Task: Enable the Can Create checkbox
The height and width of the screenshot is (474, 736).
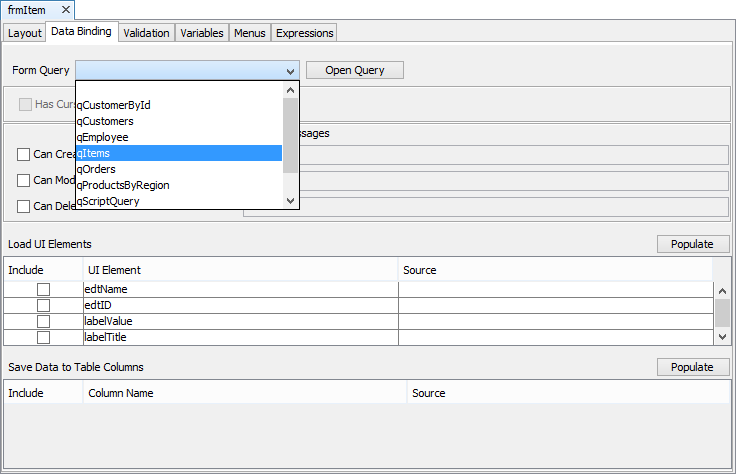Action: (x=23, y=154)
